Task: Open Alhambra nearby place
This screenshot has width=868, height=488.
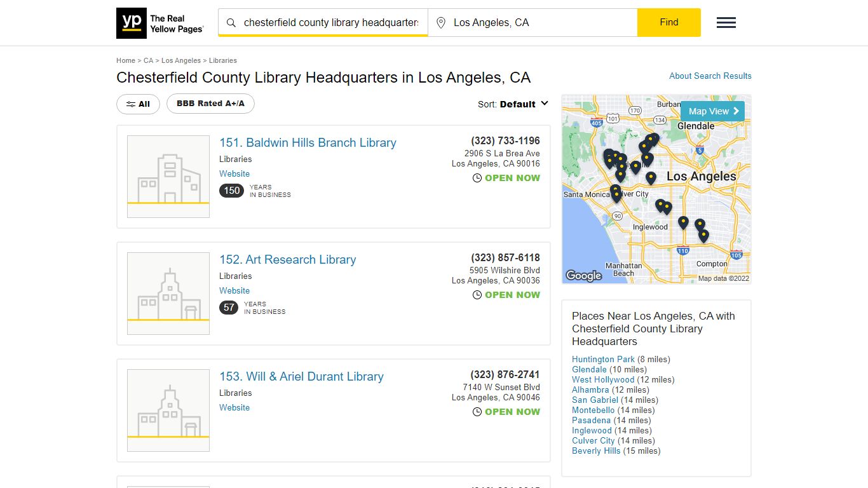Action: pos(590,390)
